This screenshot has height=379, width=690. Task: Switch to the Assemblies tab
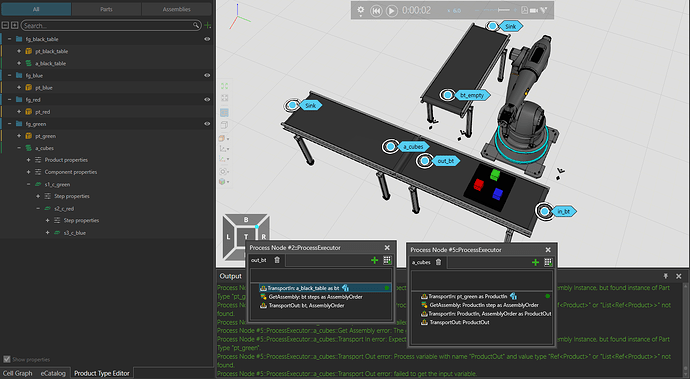tap(176, 9)
